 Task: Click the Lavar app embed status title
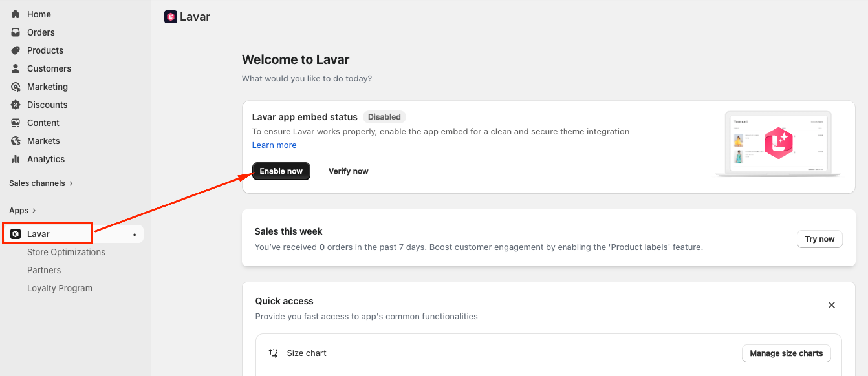pyautogui.click(x=305, y=117)
